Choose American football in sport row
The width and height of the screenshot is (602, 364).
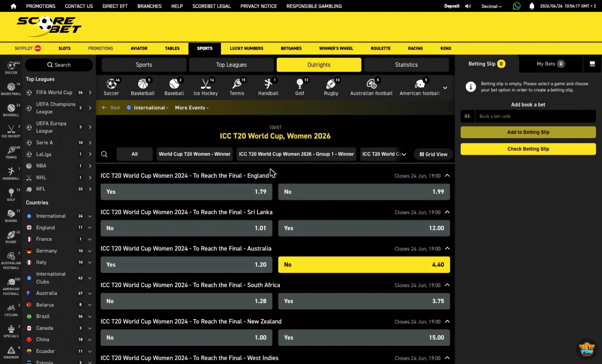pyautogui.click(x=420, y=87)
